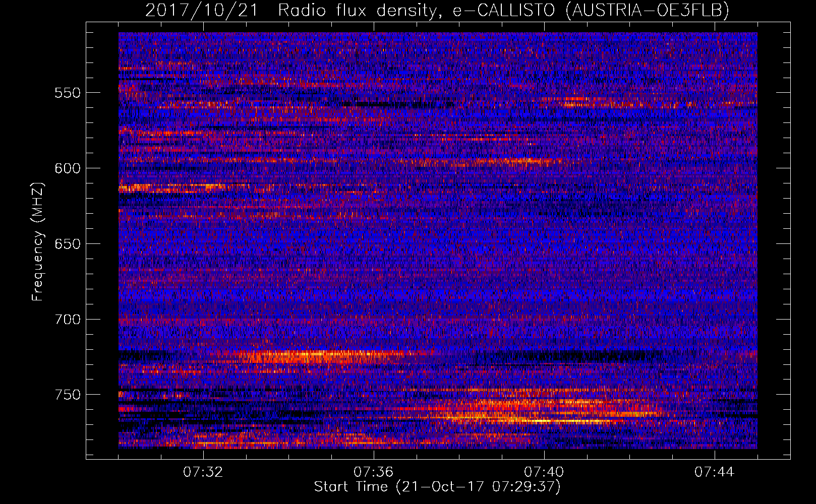Click the 07:32 time tick label
Screen dimensions: 816x504
[203, 472]
